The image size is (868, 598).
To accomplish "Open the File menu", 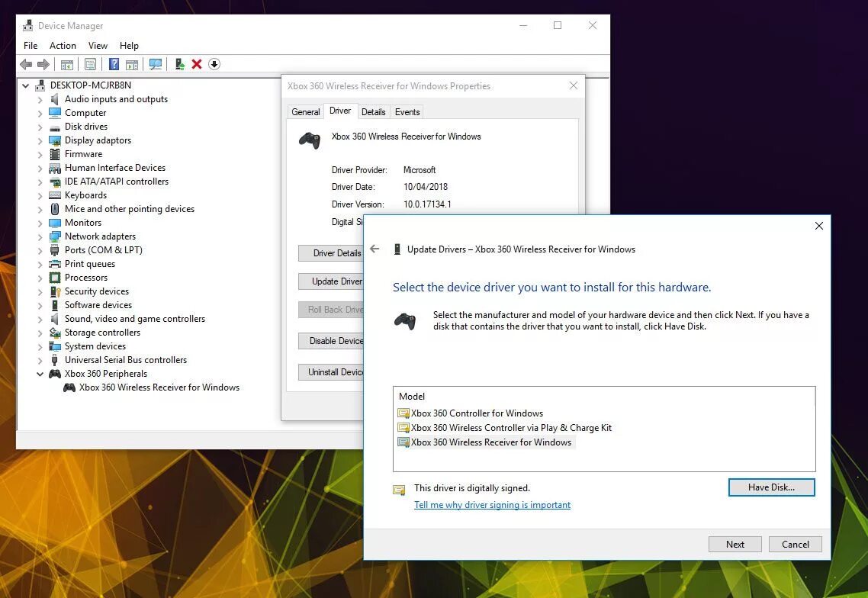I will [31, 46].
